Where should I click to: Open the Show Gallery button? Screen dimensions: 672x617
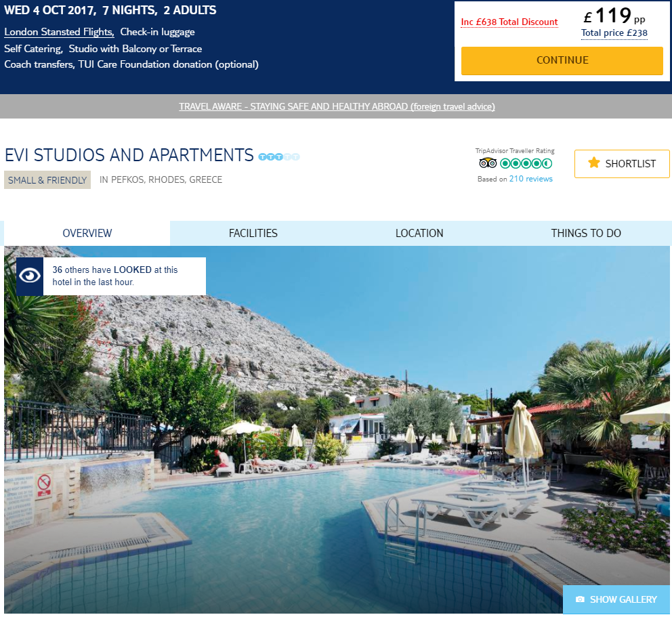coord(616,599)
